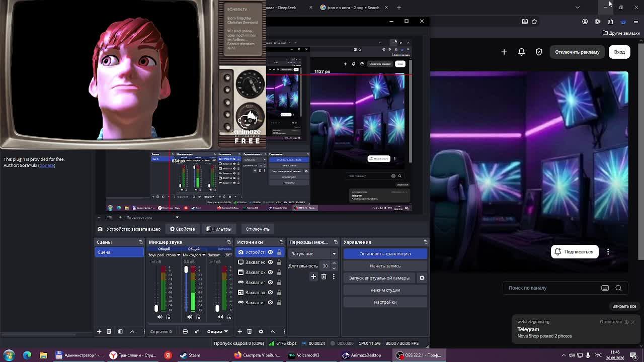This screenshot has height=362, width=644.
Task: Lock the Устройст source
Action: coord(279,252)
